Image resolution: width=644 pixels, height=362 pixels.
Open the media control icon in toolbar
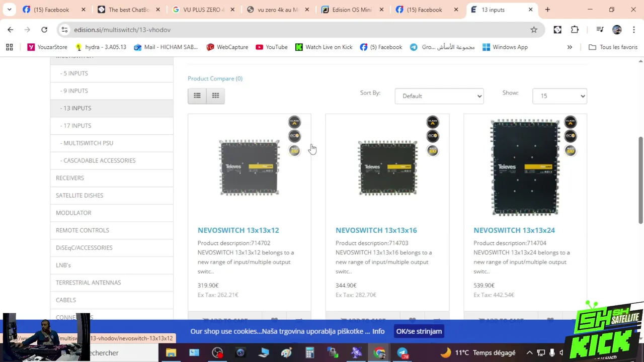(599, 30)
